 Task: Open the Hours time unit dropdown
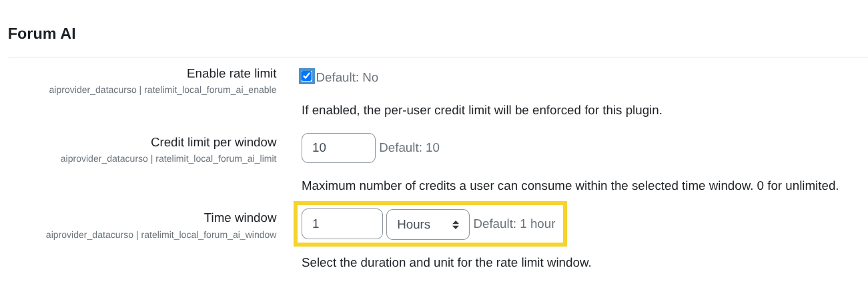427,225
